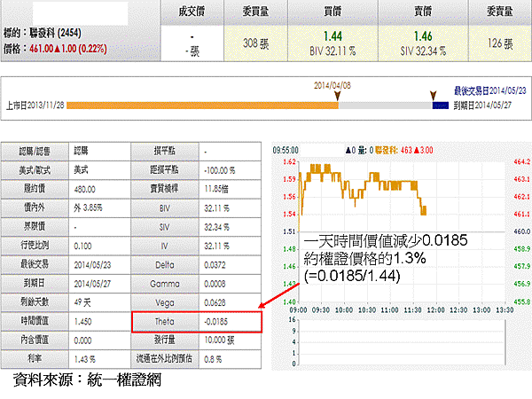Image resolution: width=532 pixels, height=399 pixels.
Task: Click the 認購/認售 label cell
Action: coord(35,151)
